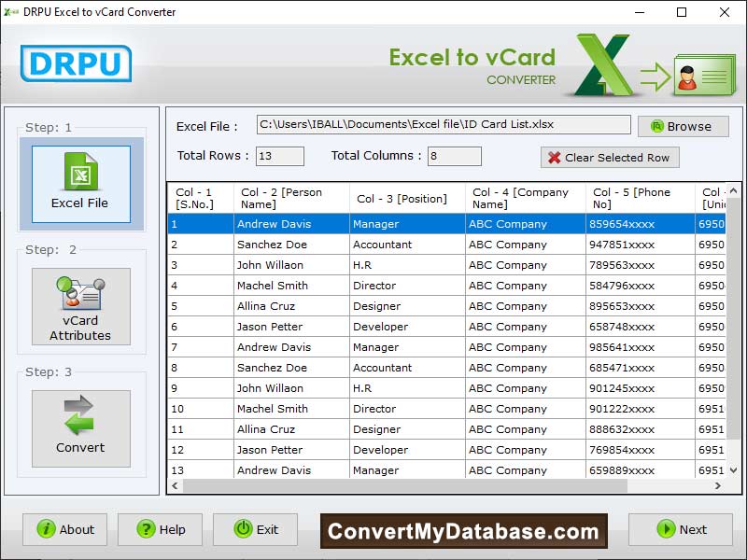Open Help with the question mark button
This screenshot has width=747, height=560.
161,529
